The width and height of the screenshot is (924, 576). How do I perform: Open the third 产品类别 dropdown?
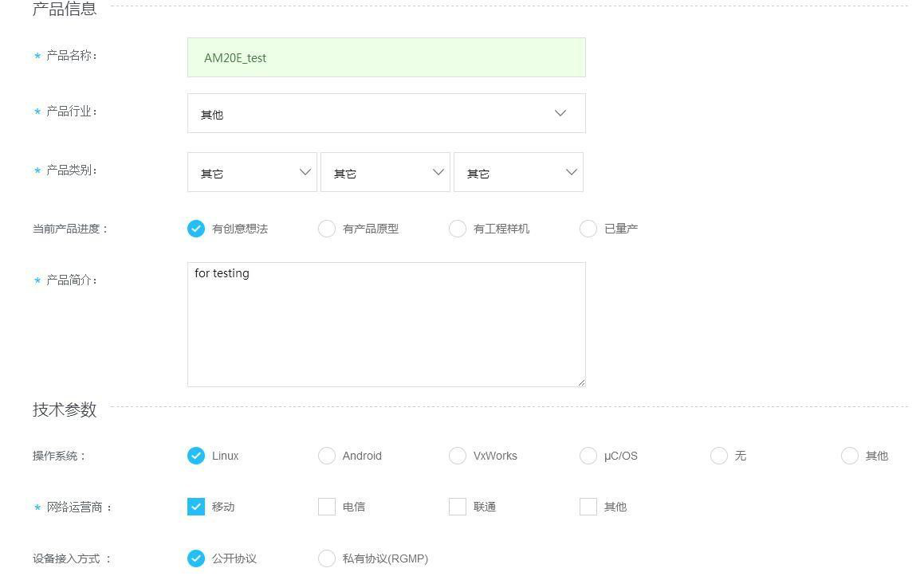tap(518, 172)
